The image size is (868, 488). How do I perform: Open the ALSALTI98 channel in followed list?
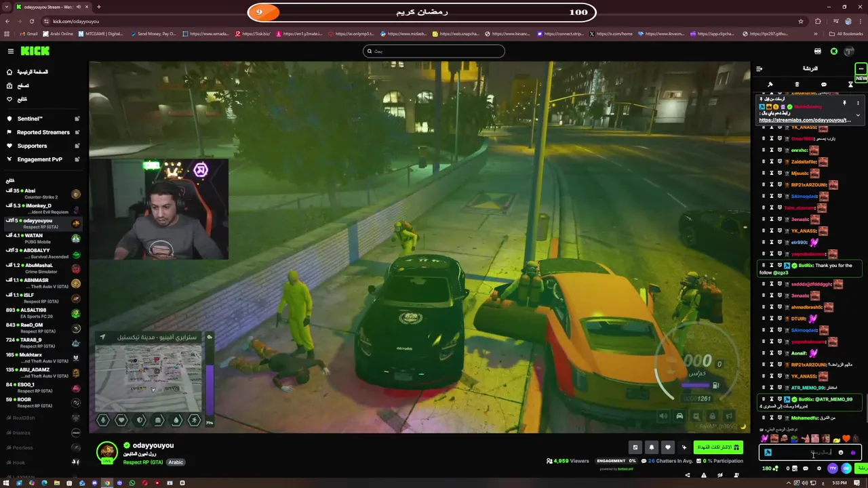point(42,313)
